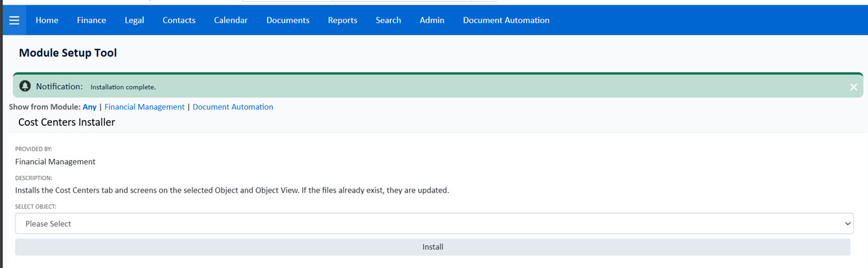The image size is (868, 268).
Task: Navigate to the Calendar menu
Action: coord(231,20)
